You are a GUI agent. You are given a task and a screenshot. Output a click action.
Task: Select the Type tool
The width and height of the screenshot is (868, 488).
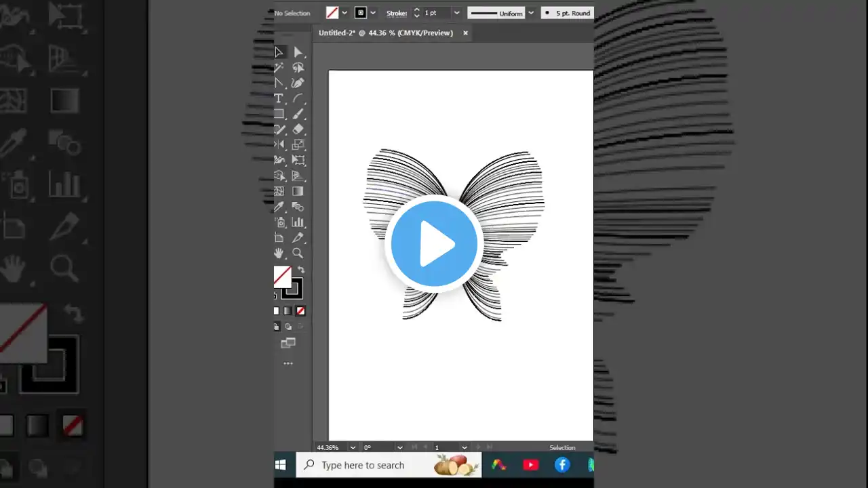click(279, 98)
